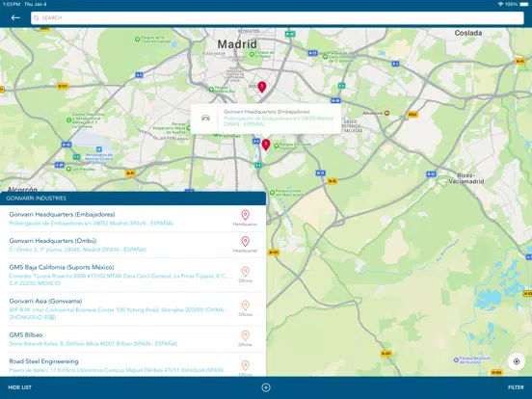Click Parque Regional del Sureste marker
This screenshot has height=399, width=532.
pos(456,360)
